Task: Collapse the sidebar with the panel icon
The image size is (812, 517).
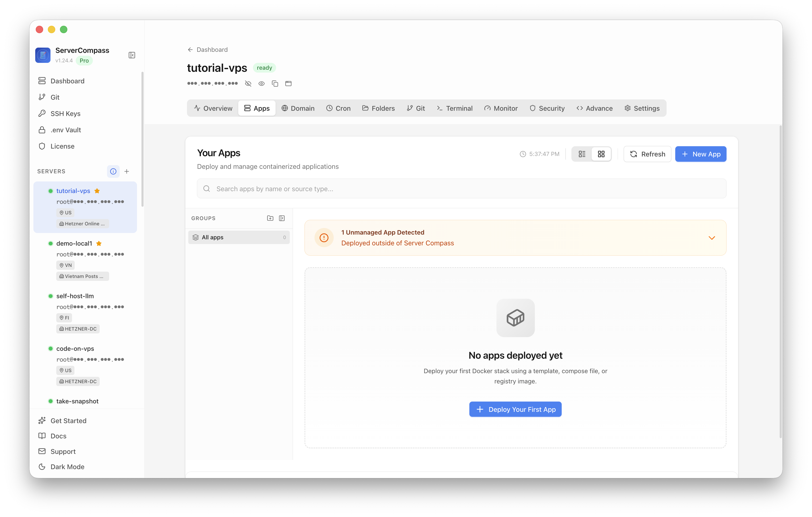Action: coord(132,55)
